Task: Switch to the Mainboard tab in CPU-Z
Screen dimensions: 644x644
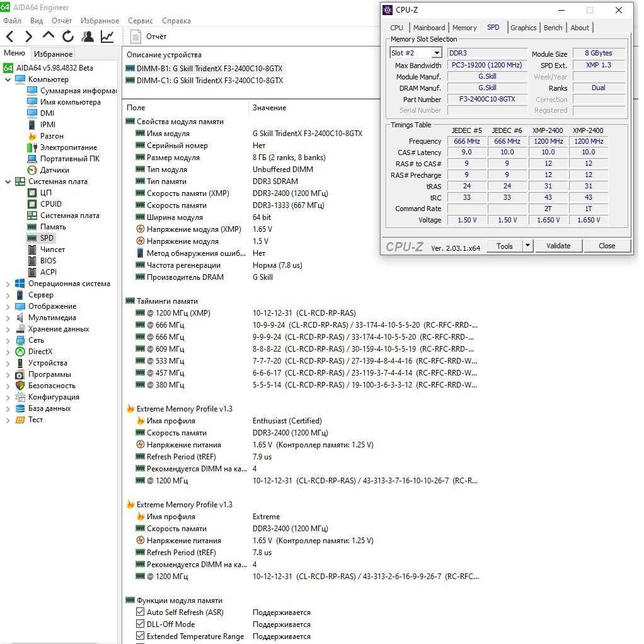Action: (429, 28)
